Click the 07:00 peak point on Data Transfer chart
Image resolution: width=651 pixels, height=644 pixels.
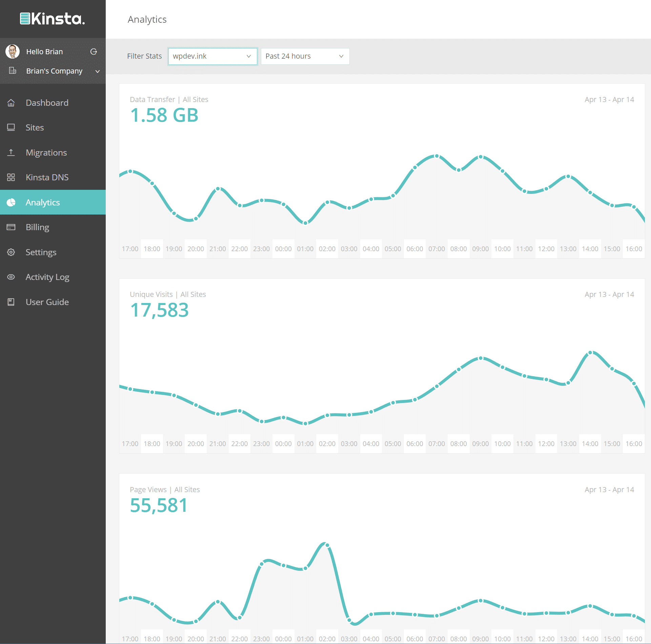click(x=437, y=156)
